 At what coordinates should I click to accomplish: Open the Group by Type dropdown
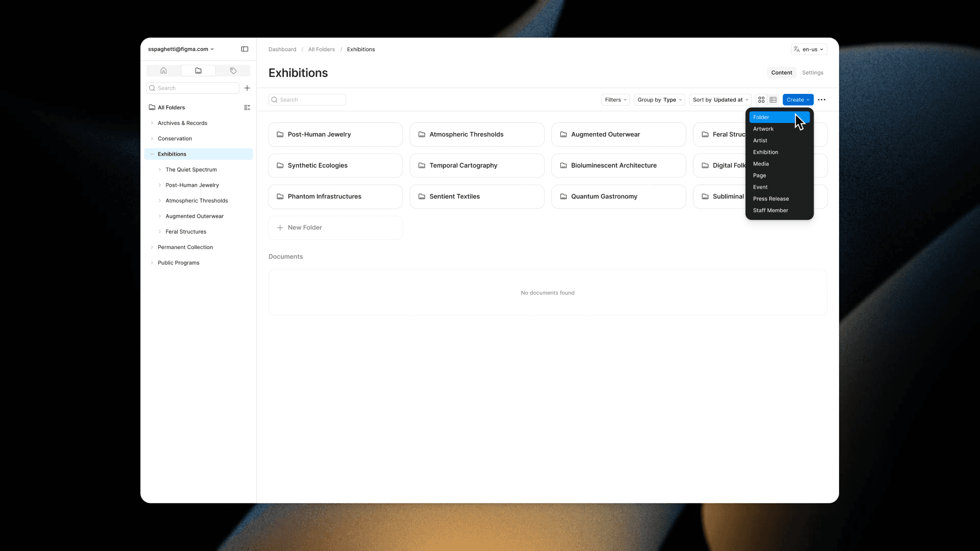coord(659,100)
